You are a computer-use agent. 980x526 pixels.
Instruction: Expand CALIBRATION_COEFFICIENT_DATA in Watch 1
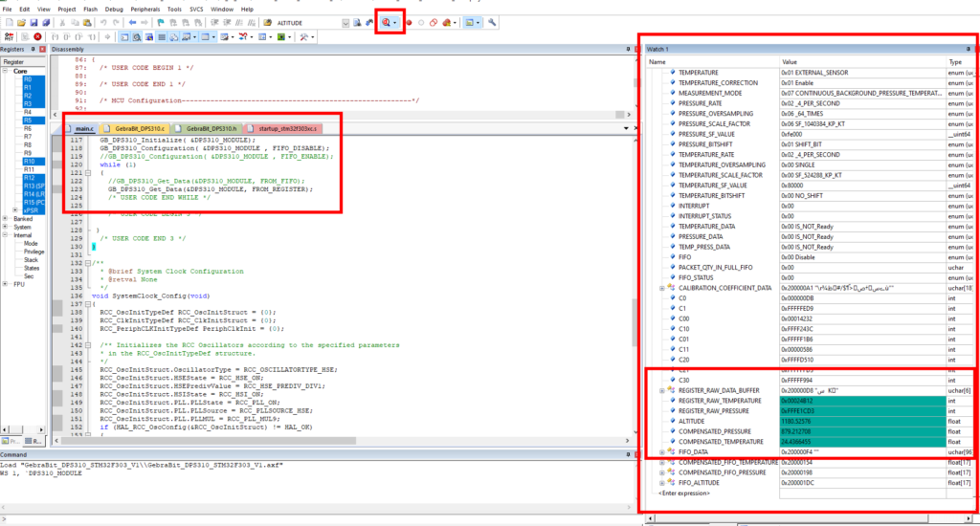pos(662,288)
